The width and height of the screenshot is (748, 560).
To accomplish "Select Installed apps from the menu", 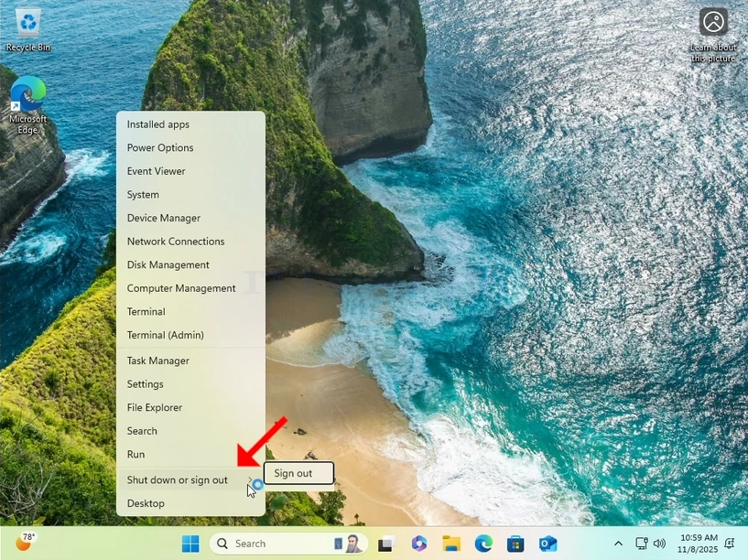I will (x=190, y=124).
